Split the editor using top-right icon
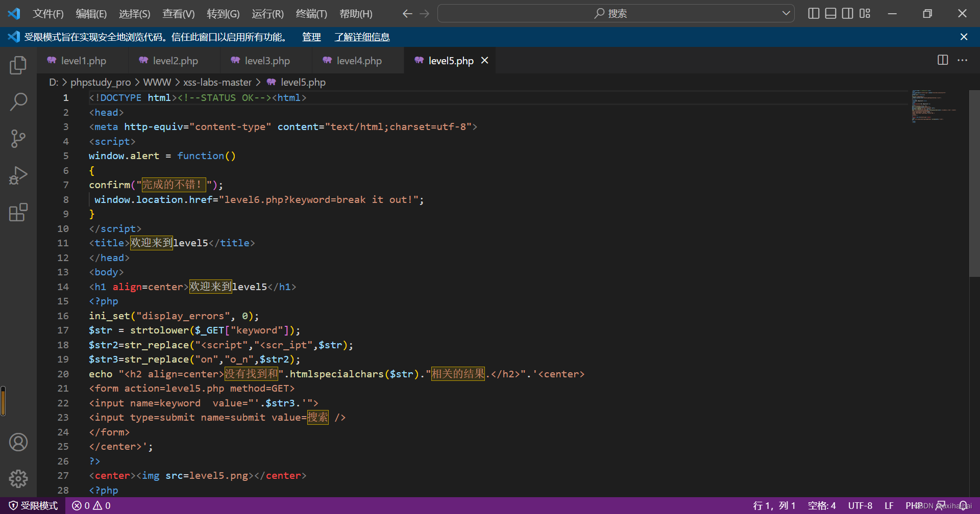 click(942, 60)
